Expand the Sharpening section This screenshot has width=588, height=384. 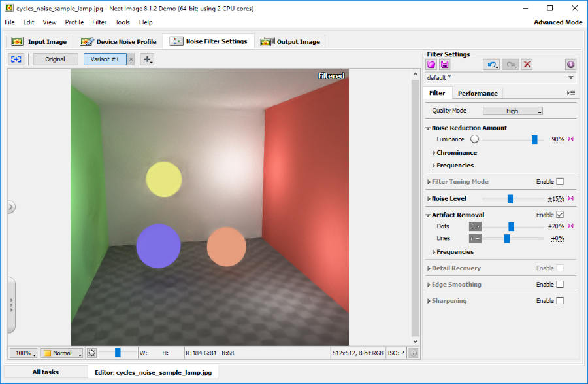429,301
